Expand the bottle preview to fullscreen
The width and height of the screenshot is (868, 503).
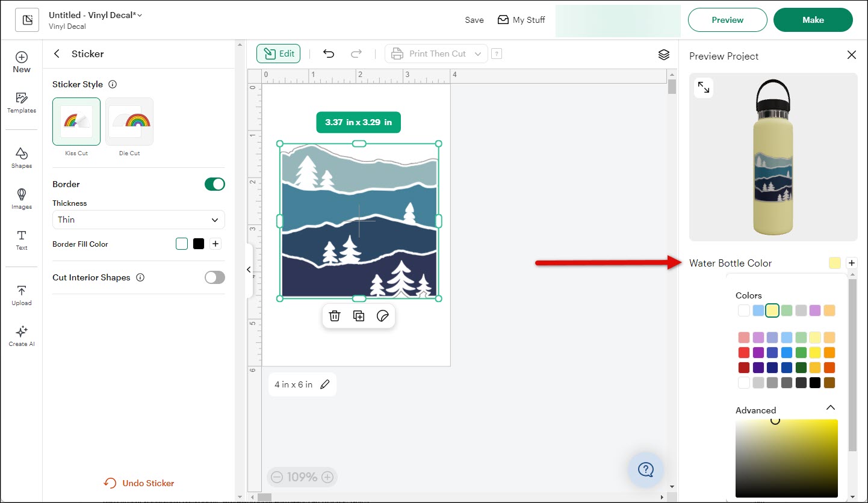click(x=703, y=88)
